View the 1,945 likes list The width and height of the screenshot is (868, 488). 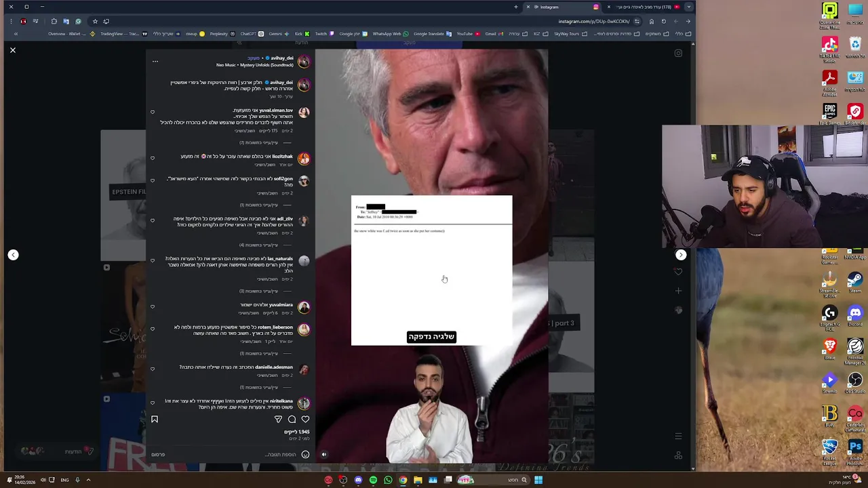pos(297,432)
